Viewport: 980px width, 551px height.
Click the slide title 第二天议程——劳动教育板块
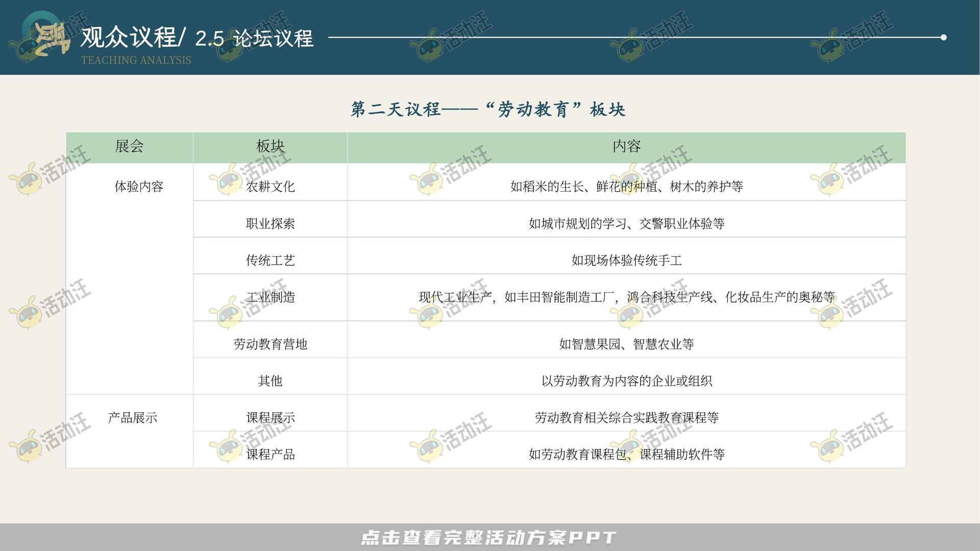tap(488, 109)
